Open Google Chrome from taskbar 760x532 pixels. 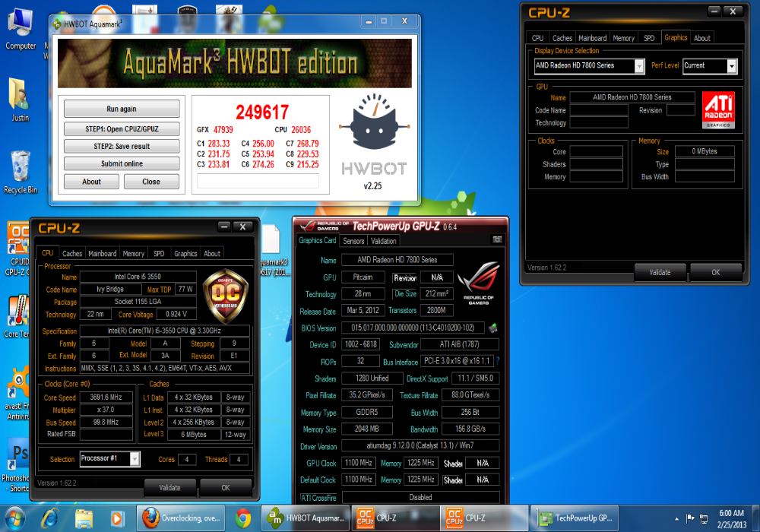point(243,518)
